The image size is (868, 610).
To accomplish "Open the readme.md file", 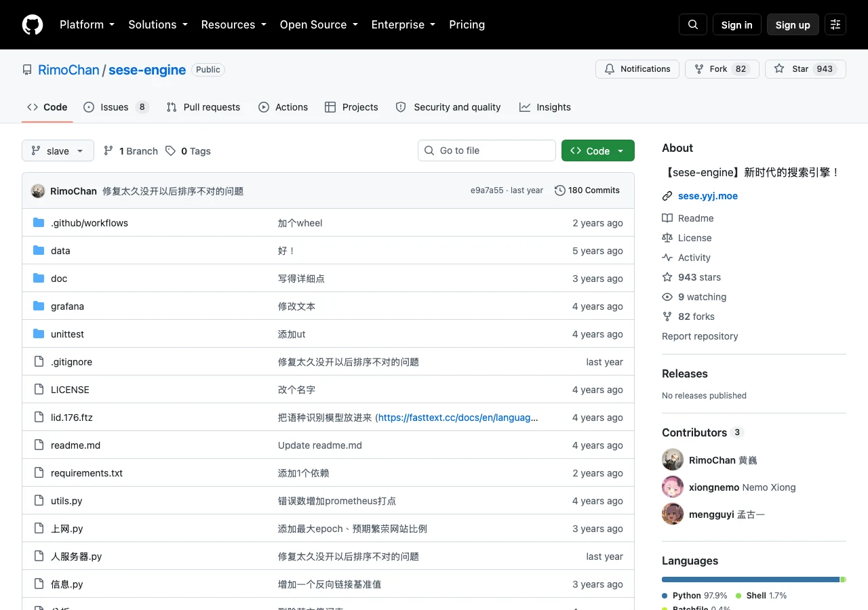I will point(75,445).
